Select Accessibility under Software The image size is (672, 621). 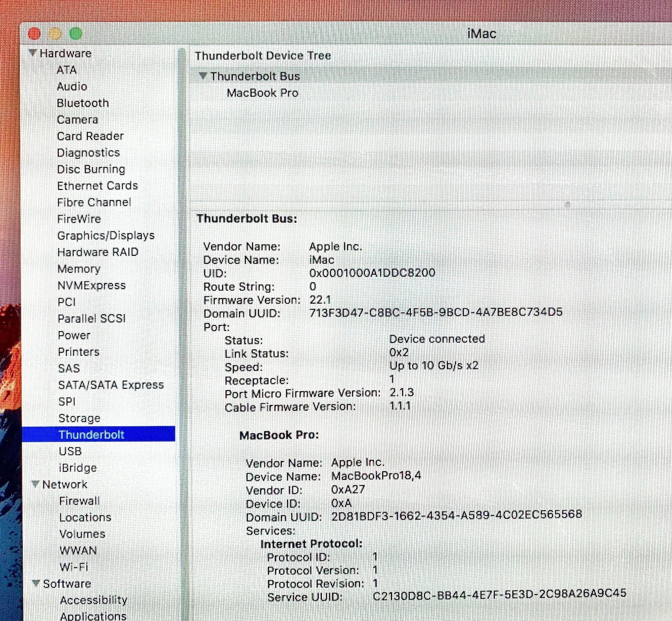point(94,600)
